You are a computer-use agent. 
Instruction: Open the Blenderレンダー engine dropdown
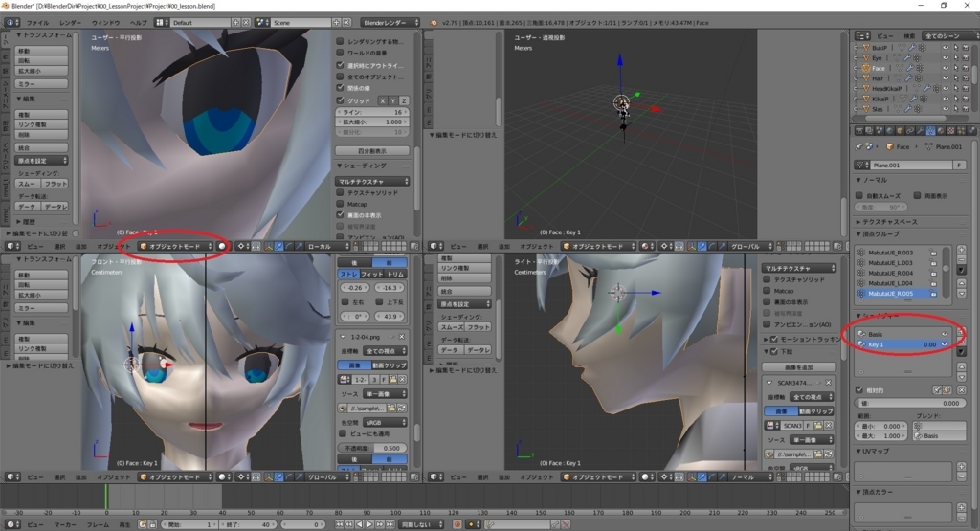(x=390, y=23)
